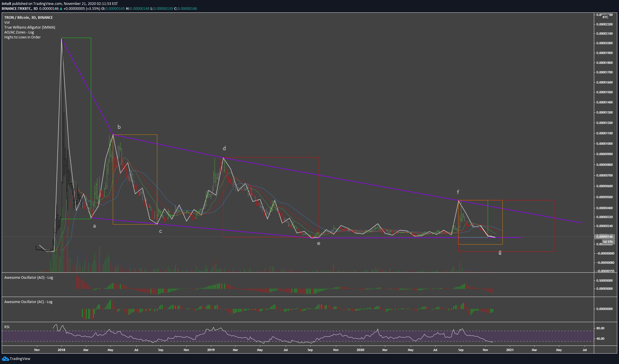
Task: Click the 'Intuit' author name in the header
Action: tap(6, 4)
